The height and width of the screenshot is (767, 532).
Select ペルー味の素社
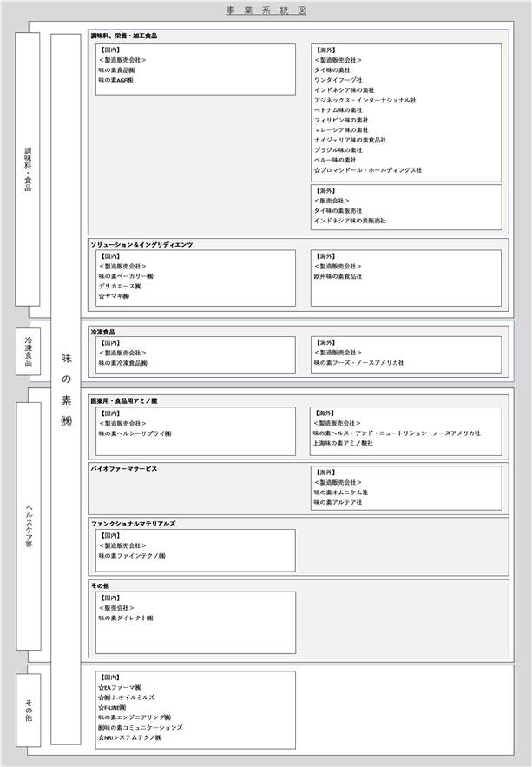click(335, 160)
